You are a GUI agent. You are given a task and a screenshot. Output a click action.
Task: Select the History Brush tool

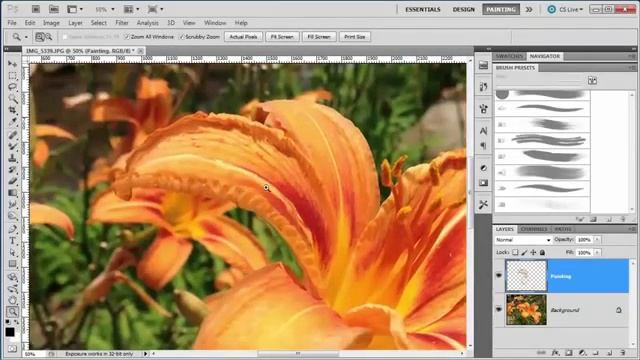coord(13,169)
